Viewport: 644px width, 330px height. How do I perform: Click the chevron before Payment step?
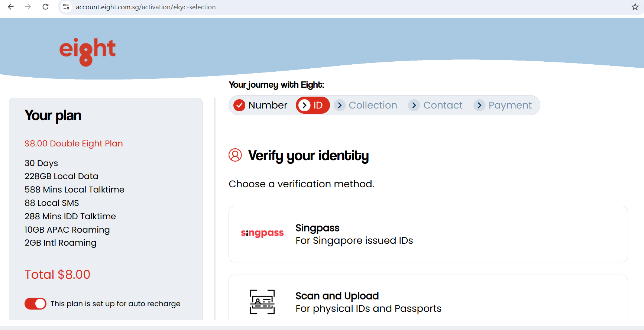tap(479, 105)
